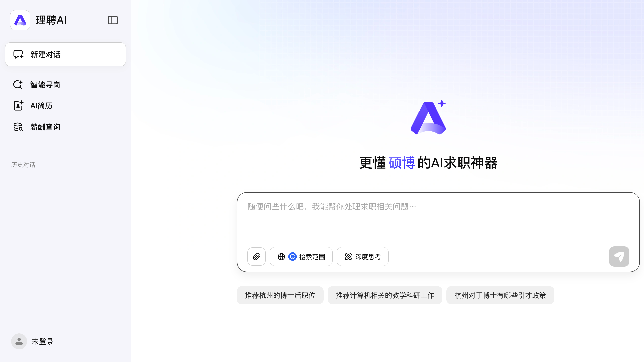Open the 检索范围 search scope selector
Viewport: 644px width, 362px height.
(301, 257)
